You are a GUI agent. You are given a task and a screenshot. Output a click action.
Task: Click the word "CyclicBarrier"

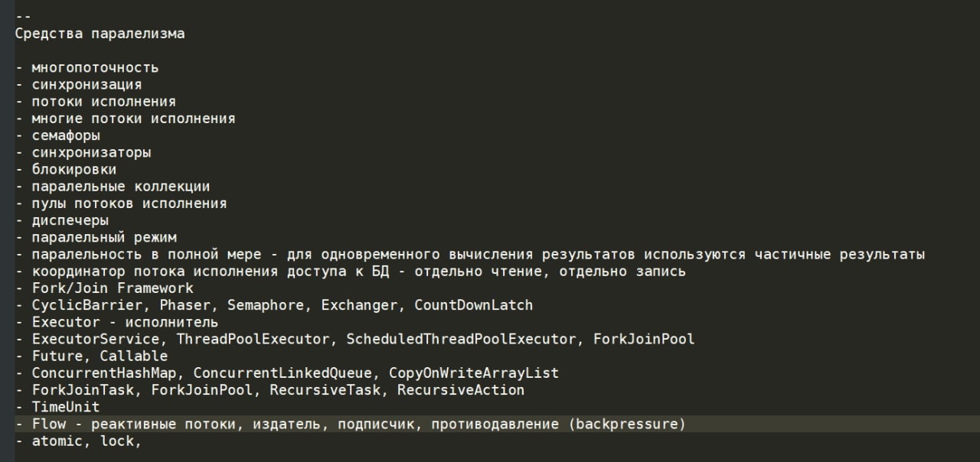tap(87, 305)
